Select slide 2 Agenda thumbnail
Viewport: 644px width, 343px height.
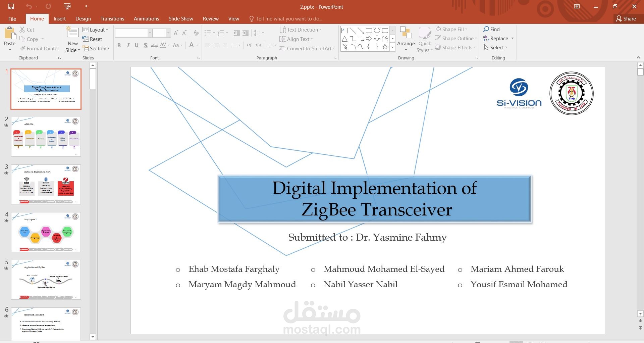coord(46,137)
